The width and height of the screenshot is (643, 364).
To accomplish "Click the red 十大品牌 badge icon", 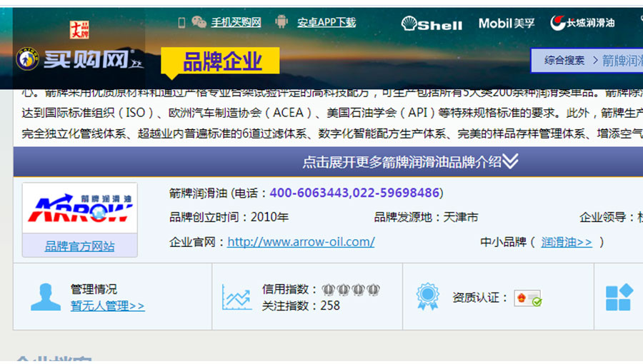I will click(x=79, y=30).
